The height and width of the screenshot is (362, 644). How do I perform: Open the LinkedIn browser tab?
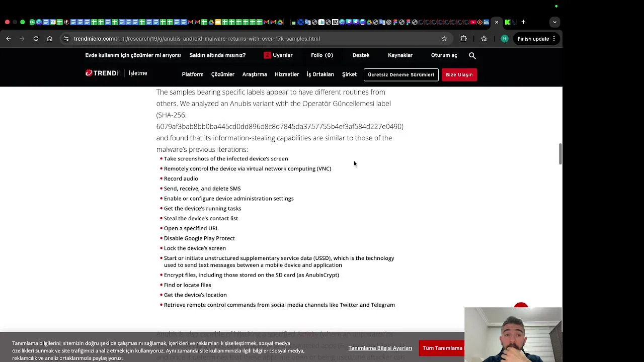486,22
